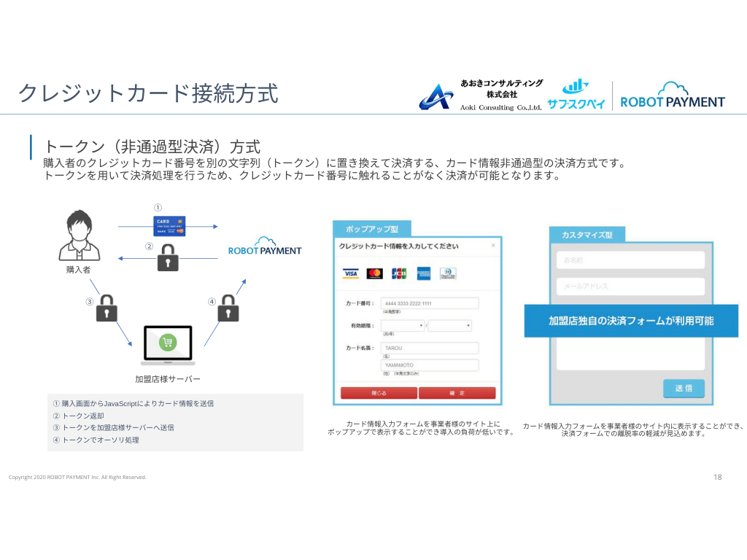The height and width of the screenshot is (560, 747).
Task: Click the カード番号 input field
Action: point(430,303)
